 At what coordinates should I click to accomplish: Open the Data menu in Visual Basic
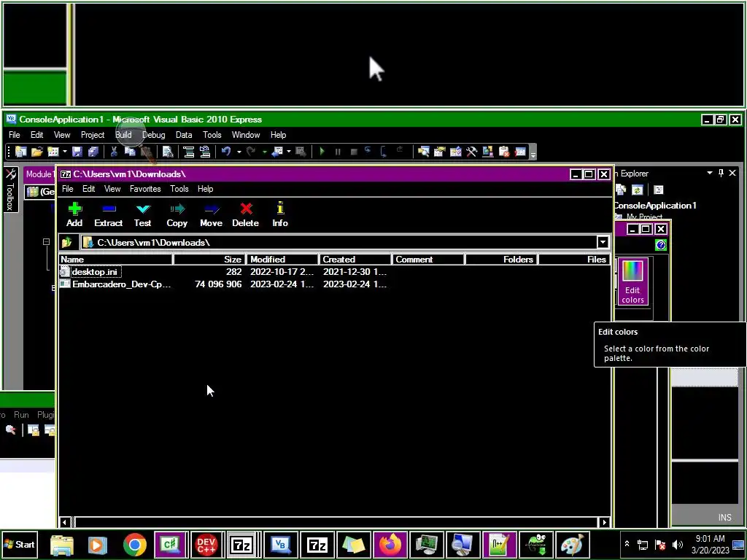[184, 135]
